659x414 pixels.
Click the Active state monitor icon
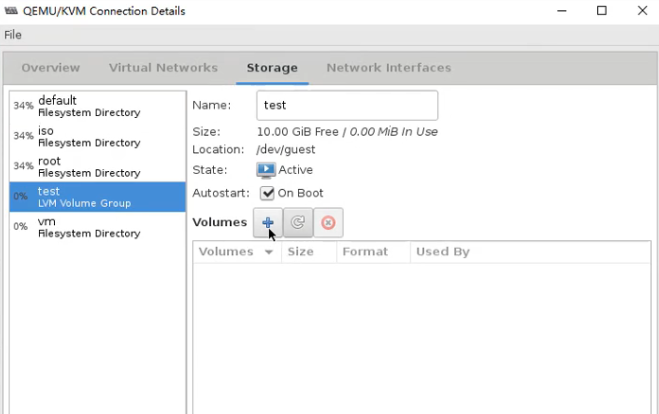(x=266, y=170)
